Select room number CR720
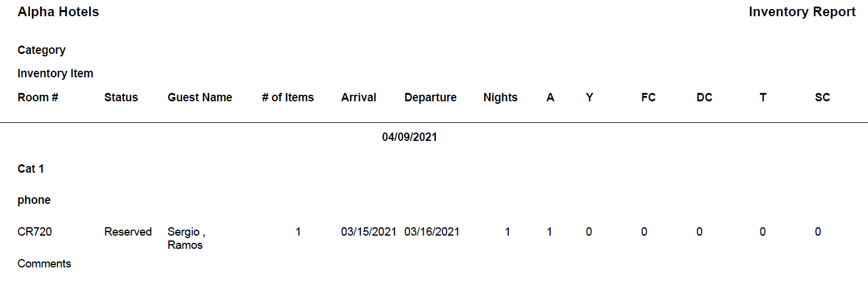 tap(35, 232)
